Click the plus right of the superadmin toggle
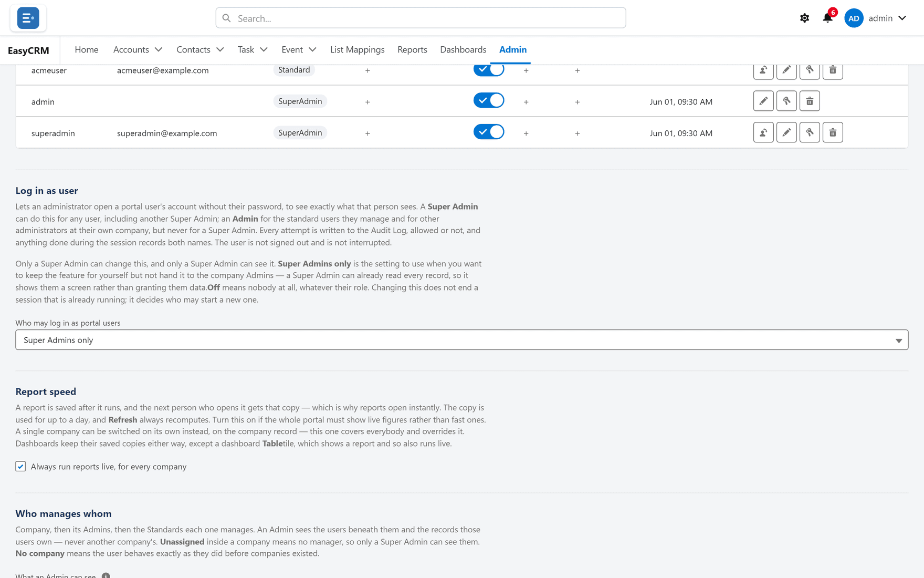Image resolution: width=924 pixels, height=578 pixels. pyautogui.click(x=526, y=133)
